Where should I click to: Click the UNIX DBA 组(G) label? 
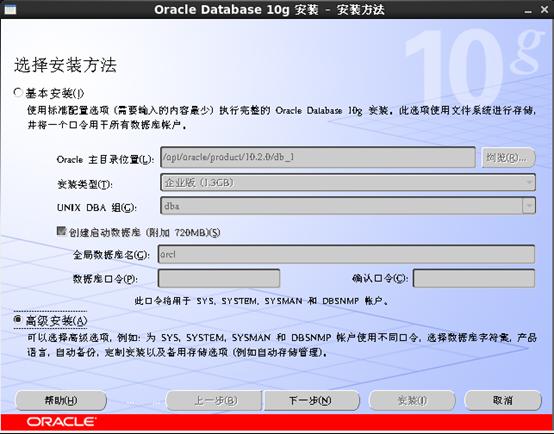96,207
